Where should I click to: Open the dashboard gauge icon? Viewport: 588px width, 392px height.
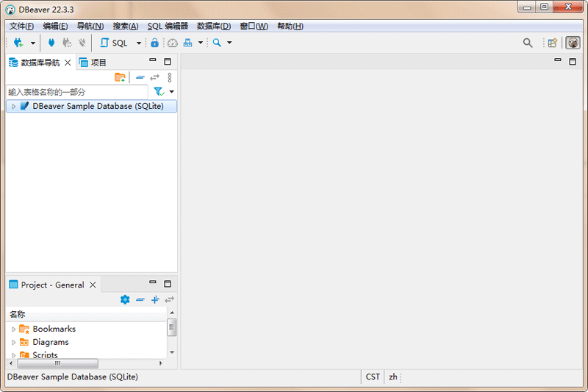pyautogui.click(x=173, y=43)
